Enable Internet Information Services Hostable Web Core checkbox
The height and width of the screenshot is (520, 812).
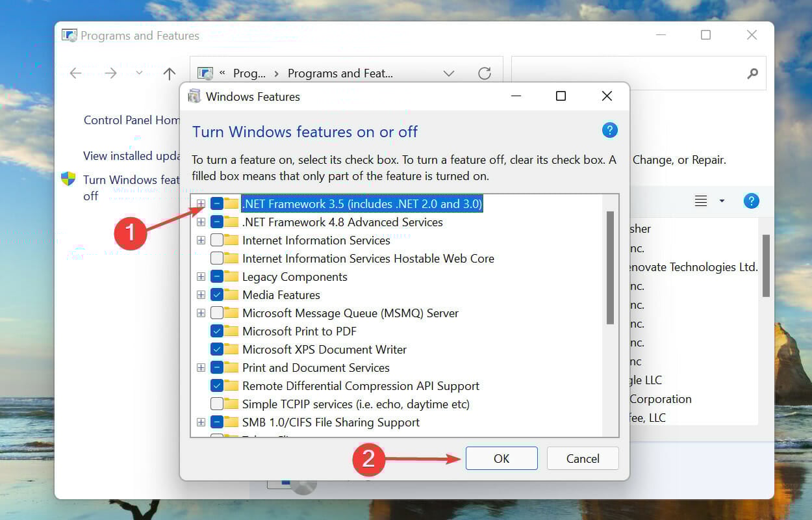tap(217, 258)
